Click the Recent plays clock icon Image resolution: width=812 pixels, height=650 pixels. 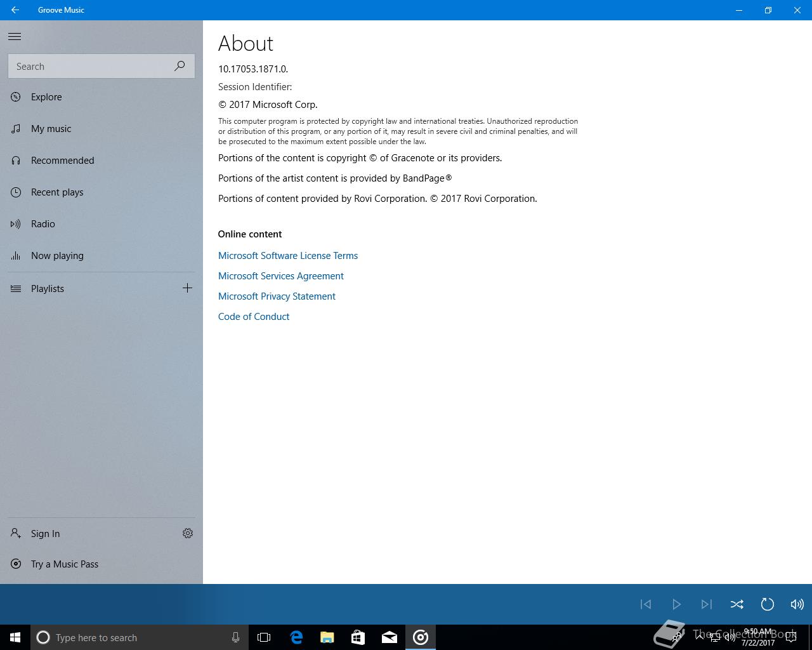[x=16, y=192]
